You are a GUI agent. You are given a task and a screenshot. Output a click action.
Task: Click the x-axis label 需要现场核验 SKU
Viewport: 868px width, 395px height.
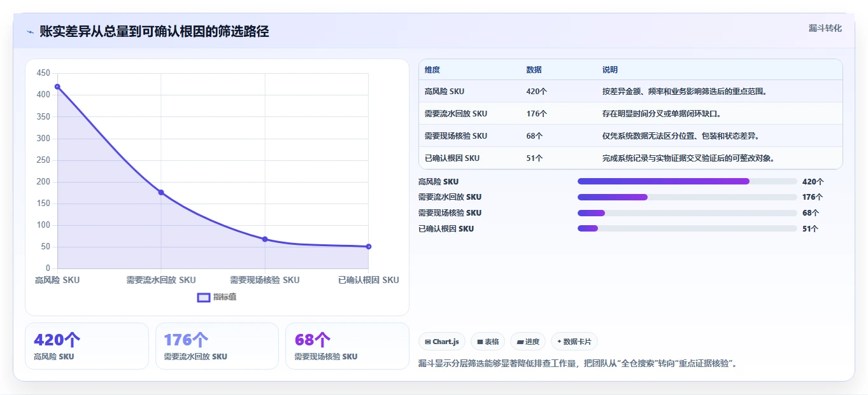point(265,280)
